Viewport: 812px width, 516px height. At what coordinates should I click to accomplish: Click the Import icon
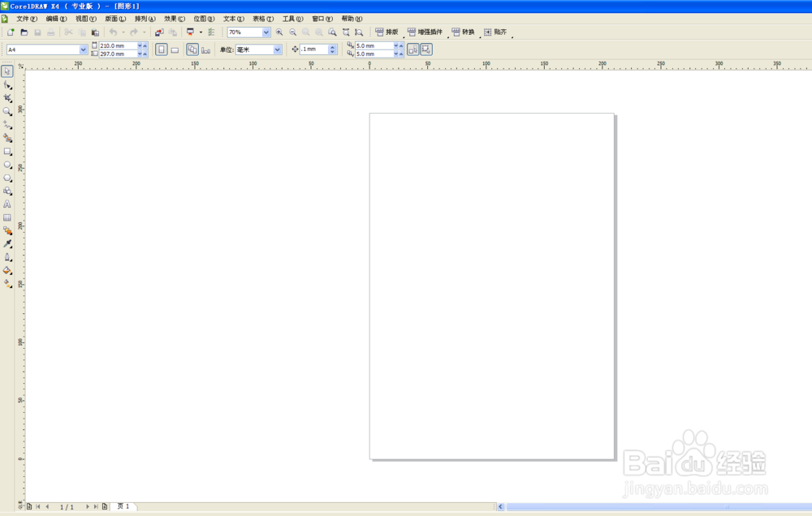pyautogui.click(x=159, y=32)
